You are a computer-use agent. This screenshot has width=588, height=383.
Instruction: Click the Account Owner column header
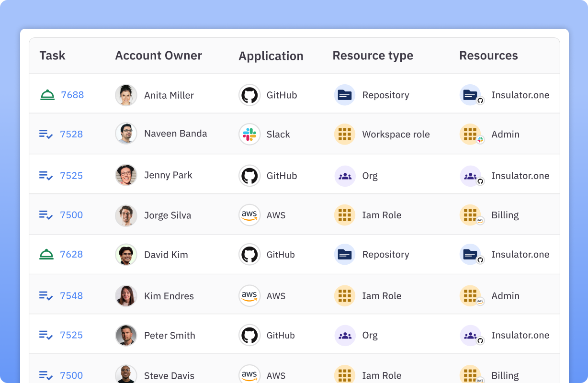click(x=158, y=56)
